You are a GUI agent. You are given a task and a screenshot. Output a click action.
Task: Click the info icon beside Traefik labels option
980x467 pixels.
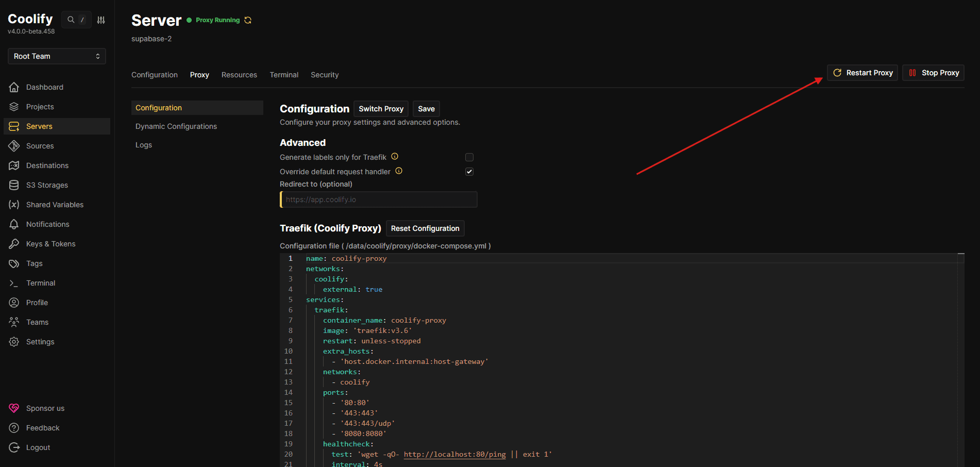(395, 157)
